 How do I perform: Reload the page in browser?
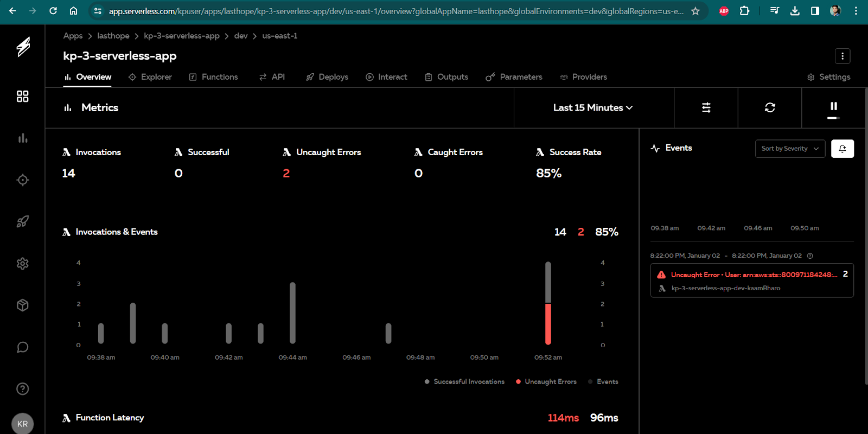(53, 11)
